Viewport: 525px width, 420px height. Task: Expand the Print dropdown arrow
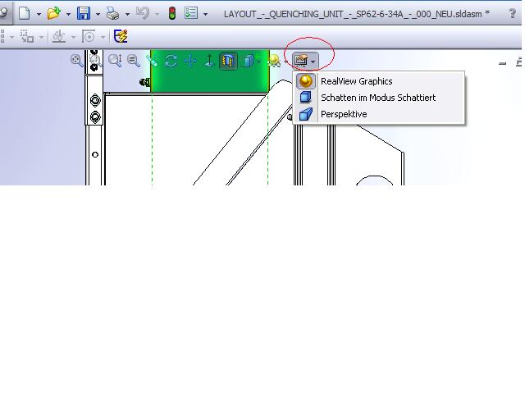(127, 15)
